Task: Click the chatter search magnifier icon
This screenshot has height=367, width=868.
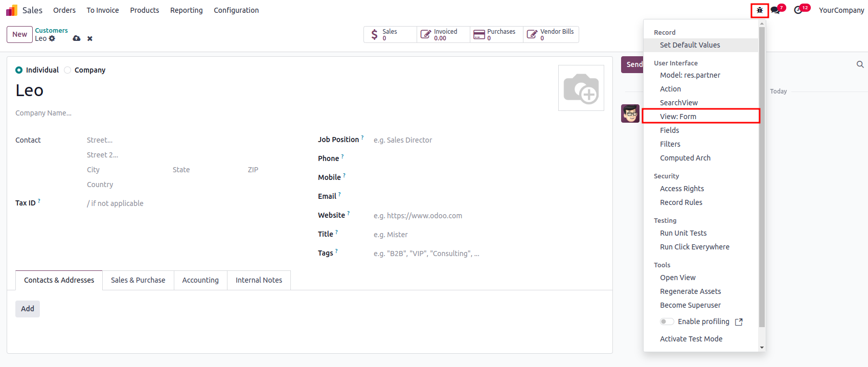Action: click(x=860, y=64)
